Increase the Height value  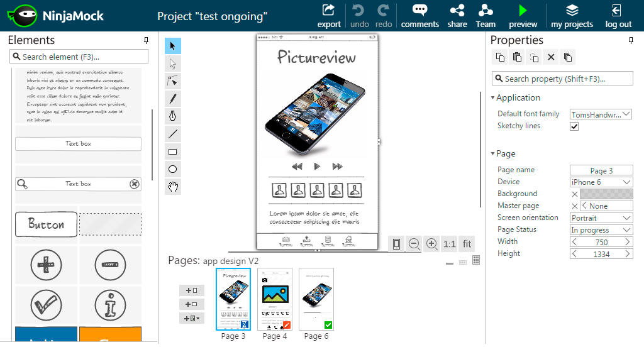(x=628, y=254)
